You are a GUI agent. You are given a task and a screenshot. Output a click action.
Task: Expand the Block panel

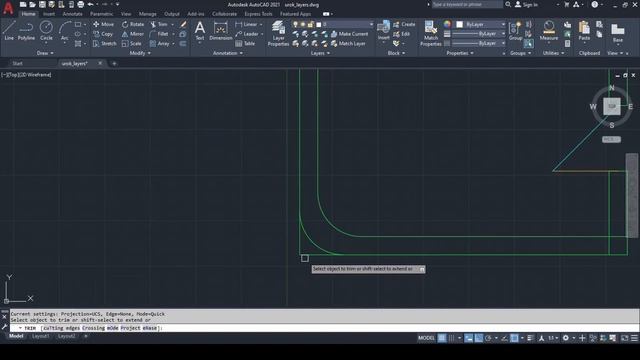pyautogui.click(x=396, y=53)
